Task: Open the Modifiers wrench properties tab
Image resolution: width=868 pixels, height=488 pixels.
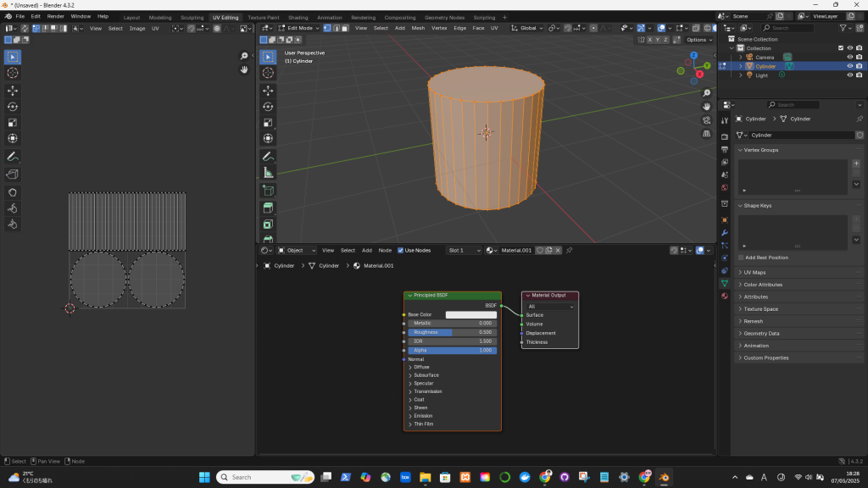Action: tap(724, 232)
